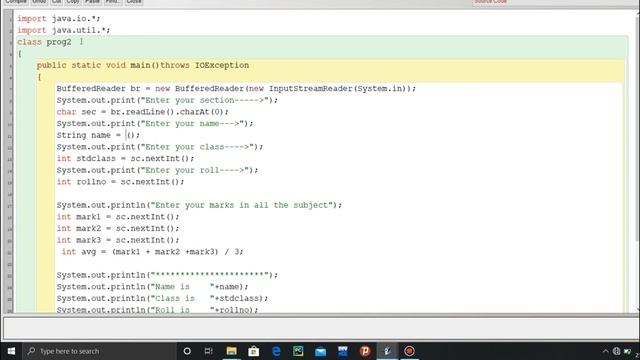
Task: Click the 'Class is' println line
Action: [x=162, y=298]
